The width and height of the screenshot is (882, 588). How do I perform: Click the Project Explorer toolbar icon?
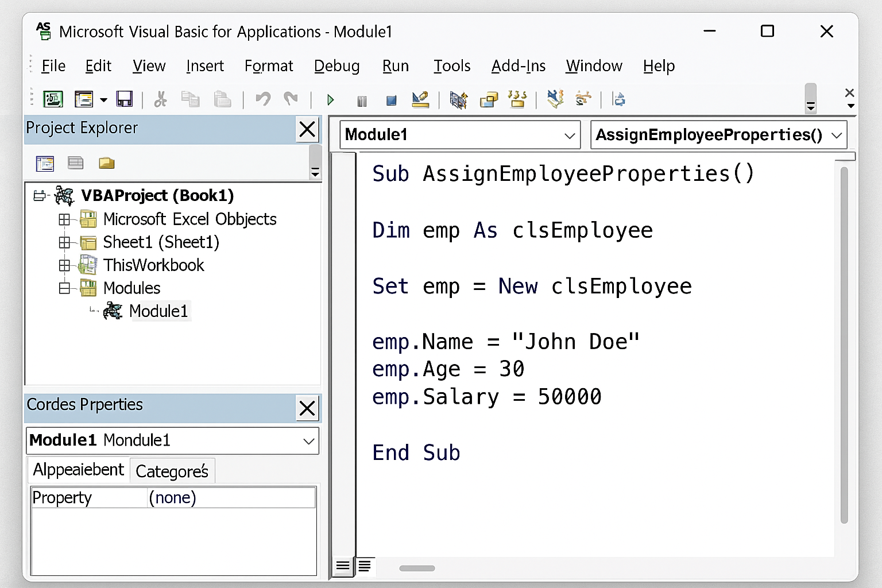tap(458, 100)
